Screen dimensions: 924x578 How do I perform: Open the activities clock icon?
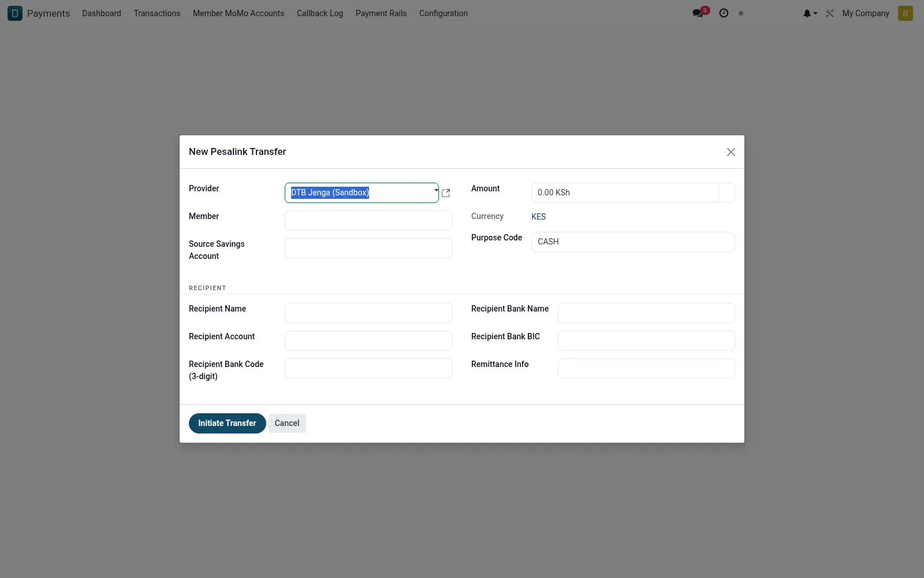[x=724, y=13]
